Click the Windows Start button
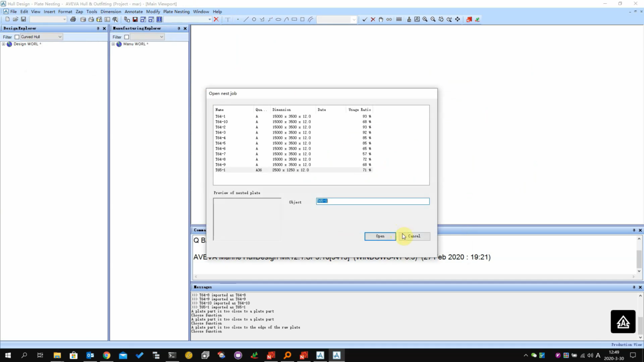 click(x=8, y=355)
